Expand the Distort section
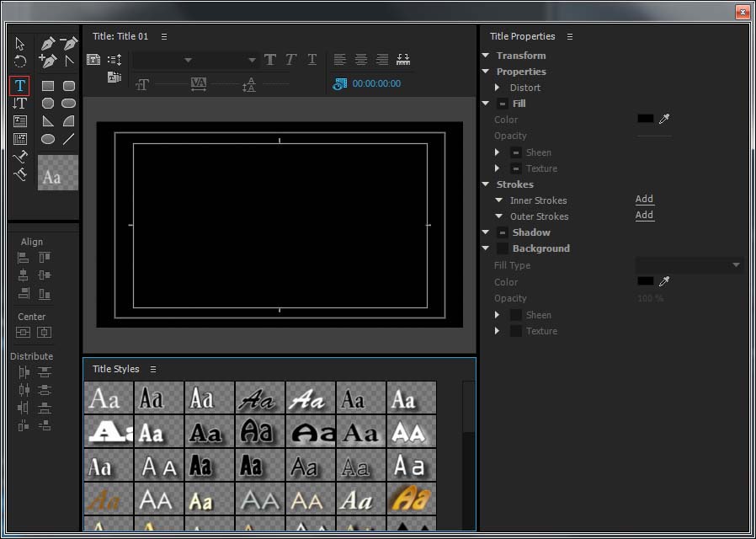This screenshot has height=539, width=756. click(498, 88)
